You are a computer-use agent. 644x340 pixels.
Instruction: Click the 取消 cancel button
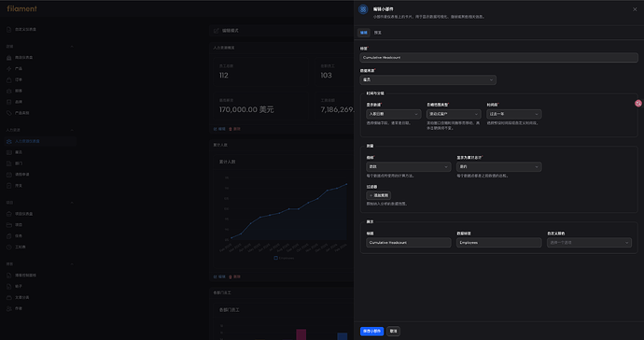[393, 331]
